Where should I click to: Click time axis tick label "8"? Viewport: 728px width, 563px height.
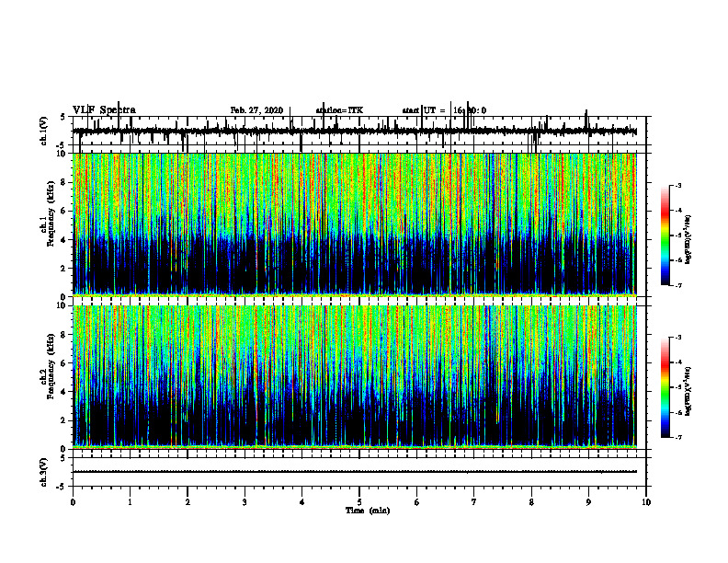coord(531,502)
